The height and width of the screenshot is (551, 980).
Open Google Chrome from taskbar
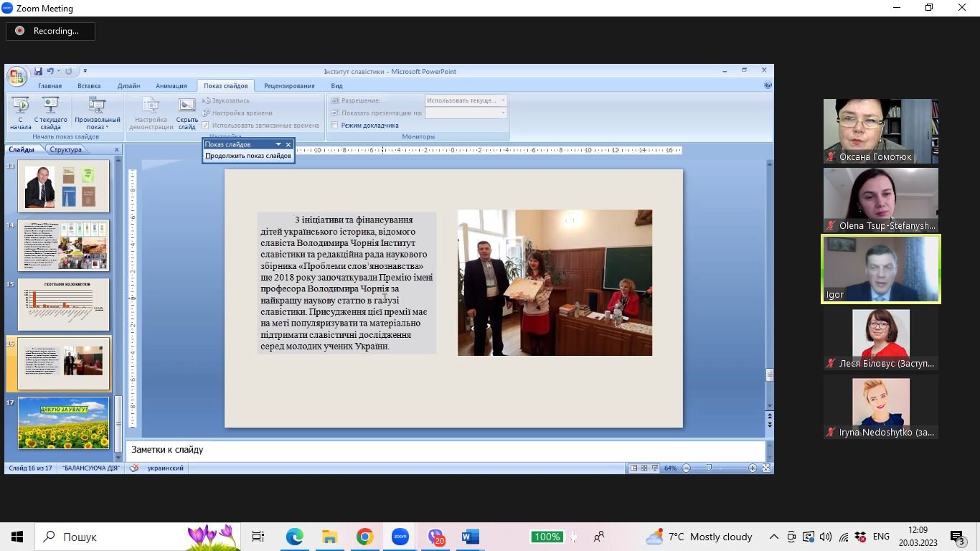[x=364, y=537]
